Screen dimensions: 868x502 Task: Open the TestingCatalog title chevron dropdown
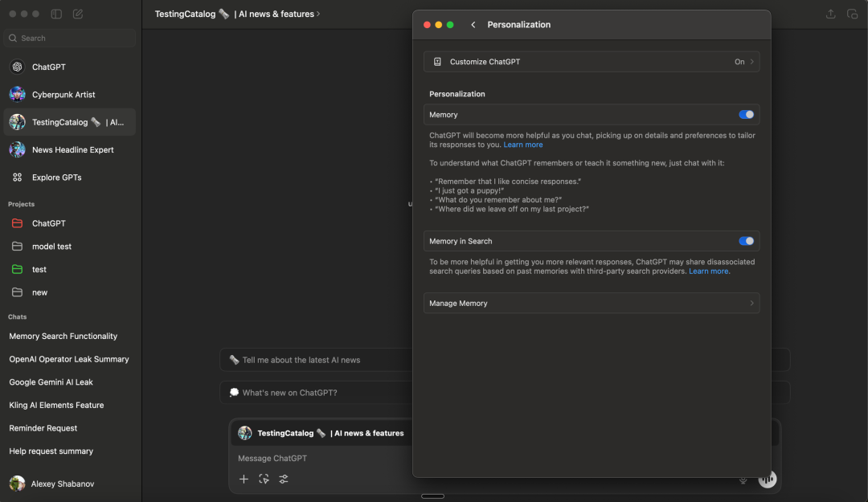(318, 14)
